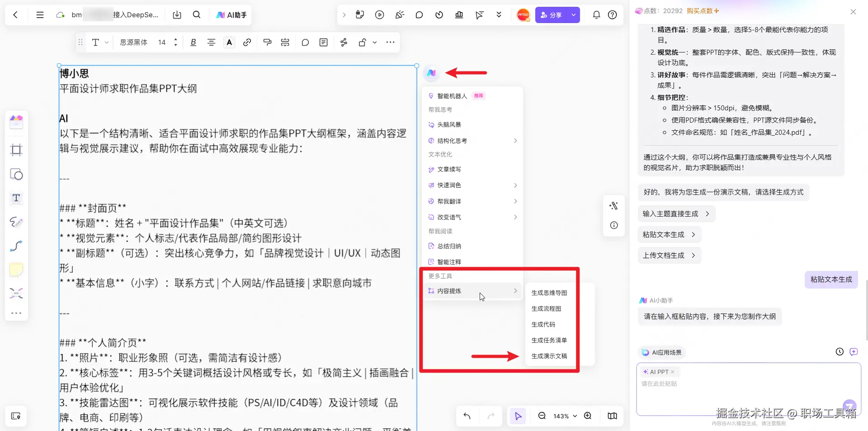Open the 143% zoom dropdown

tap(565, 416)
